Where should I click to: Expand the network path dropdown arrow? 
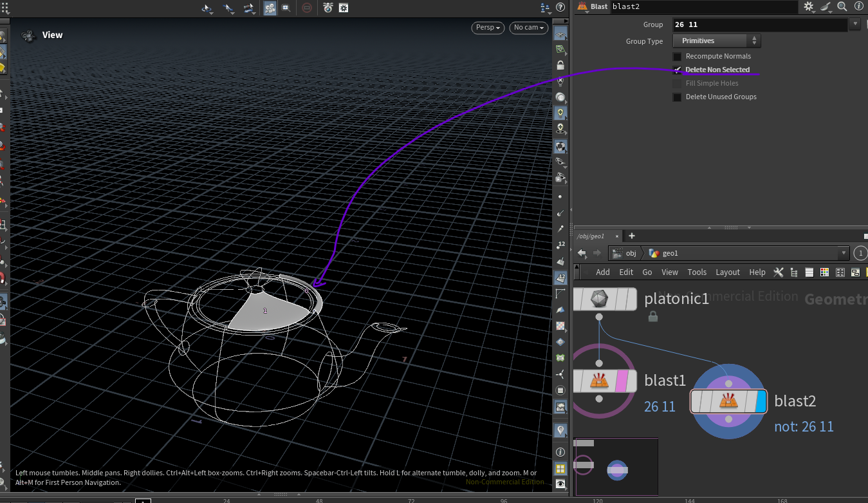click(844, 253)
